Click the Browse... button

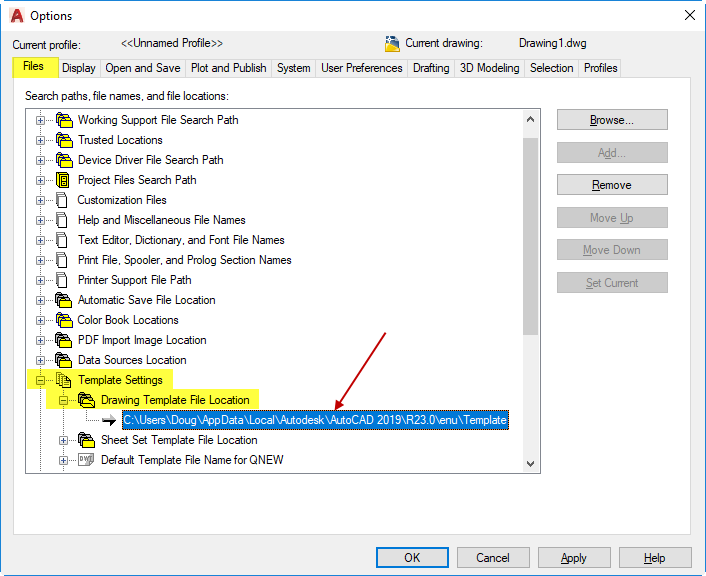point(612,120)
